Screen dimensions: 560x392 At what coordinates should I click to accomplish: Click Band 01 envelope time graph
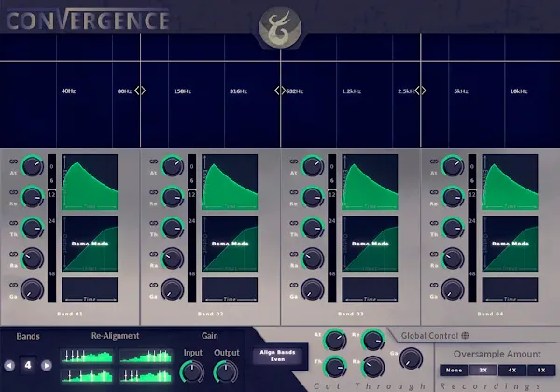90,182
